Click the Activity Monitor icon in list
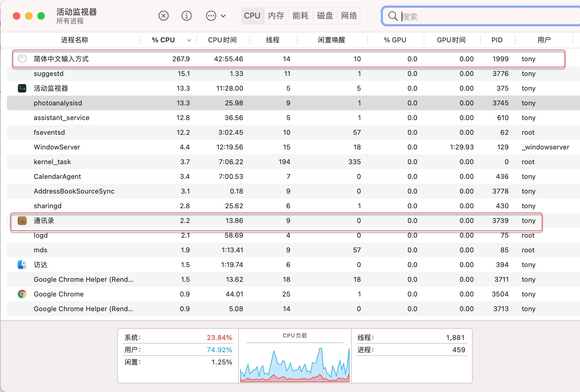This screenshot has height=392, width=580. coord(22,88)
